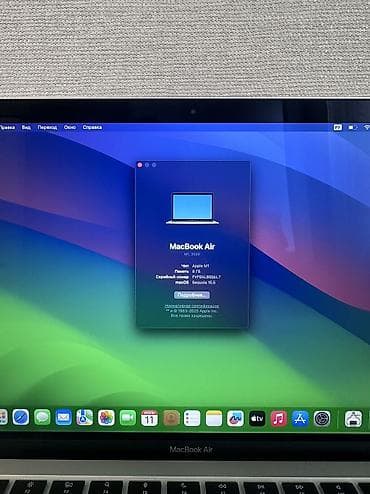Open Calendar showing date 11

(x=149, y=418)
